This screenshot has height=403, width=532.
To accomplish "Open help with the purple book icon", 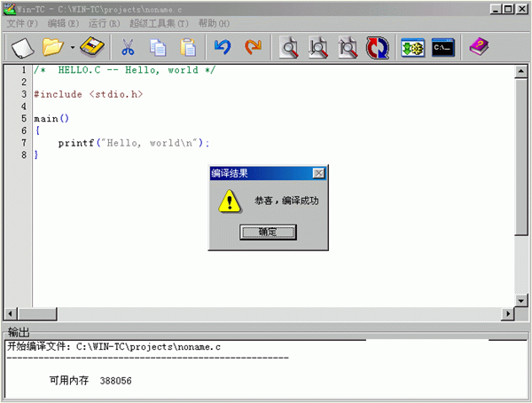I will (x=479, y=47).
